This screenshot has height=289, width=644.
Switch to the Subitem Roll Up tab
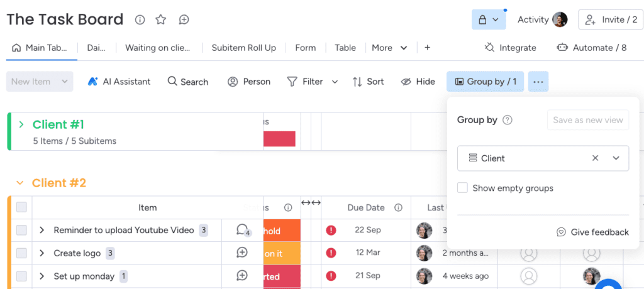click(x=243, y=48)
